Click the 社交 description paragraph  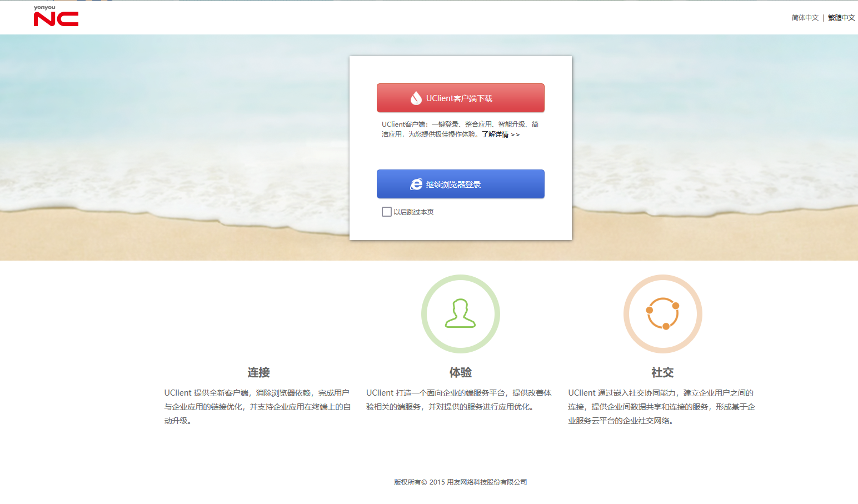click(x=661, y=407)
